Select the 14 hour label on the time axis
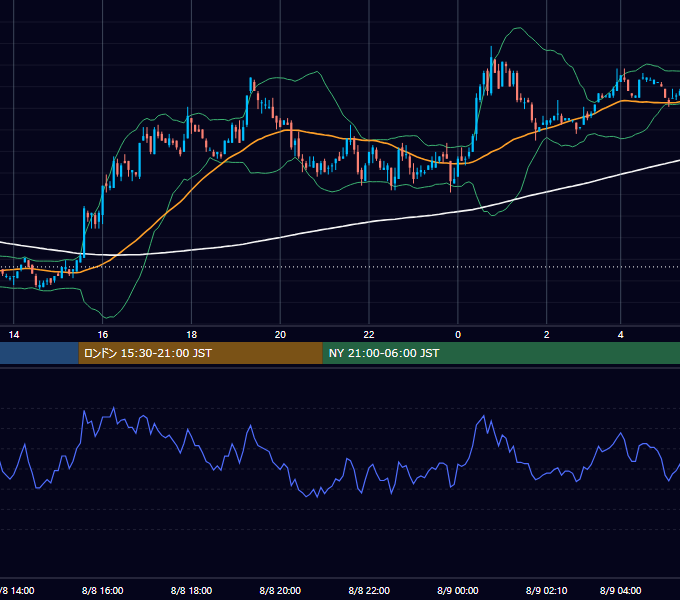This screenshot has width=680, height=600. (x=14, y=335)
